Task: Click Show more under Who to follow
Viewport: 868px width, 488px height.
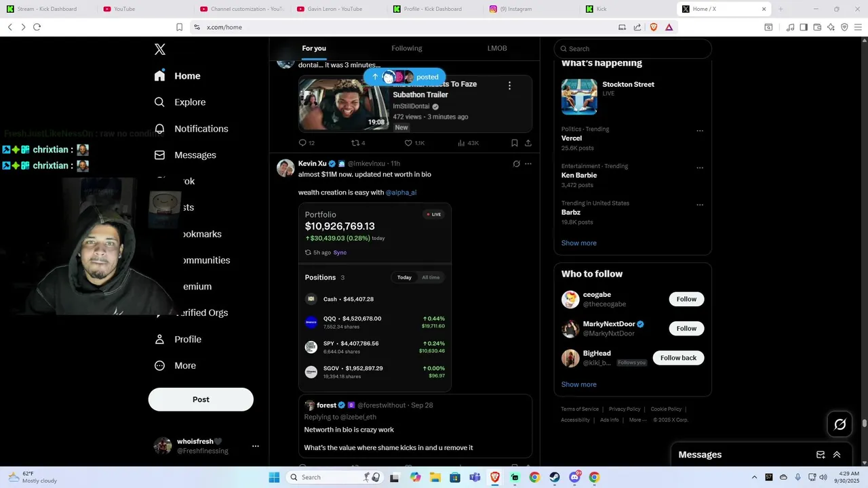Action: pos(578,384)
